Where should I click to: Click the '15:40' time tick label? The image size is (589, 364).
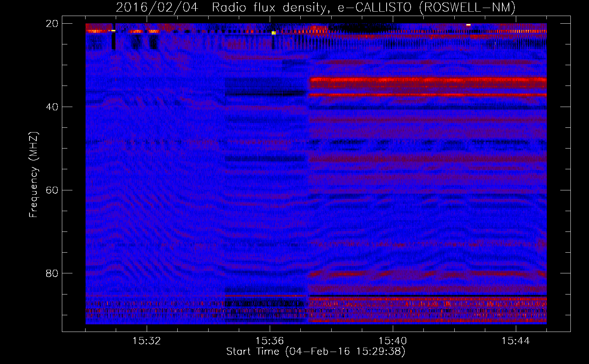click(393, 341)
